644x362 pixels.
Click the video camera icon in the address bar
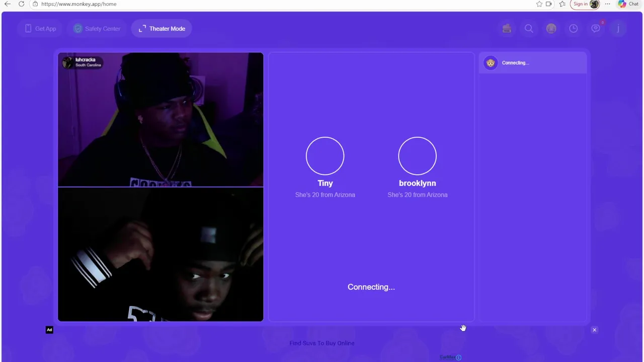[x=548, y=4]
